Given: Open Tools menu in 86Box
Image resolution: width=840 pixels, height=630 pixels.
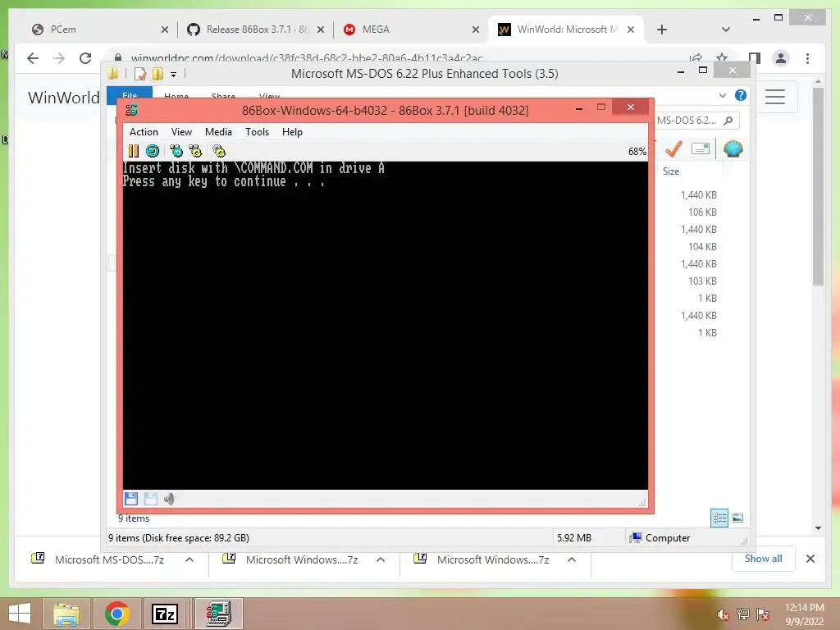Looking at the screenshot, I should pyautogui.click(x=257, y=132).
